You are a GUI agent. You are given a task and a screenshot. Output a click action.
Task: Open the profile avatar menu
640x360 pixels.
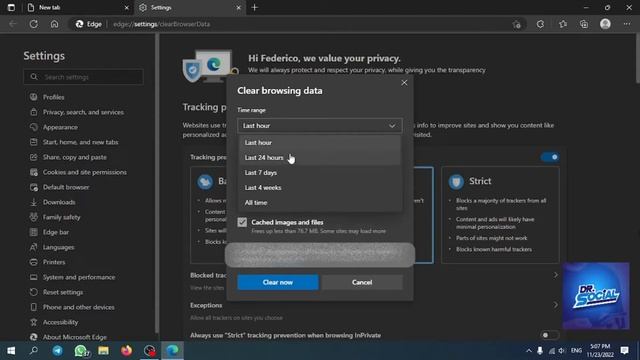click(x=605, y=24)
